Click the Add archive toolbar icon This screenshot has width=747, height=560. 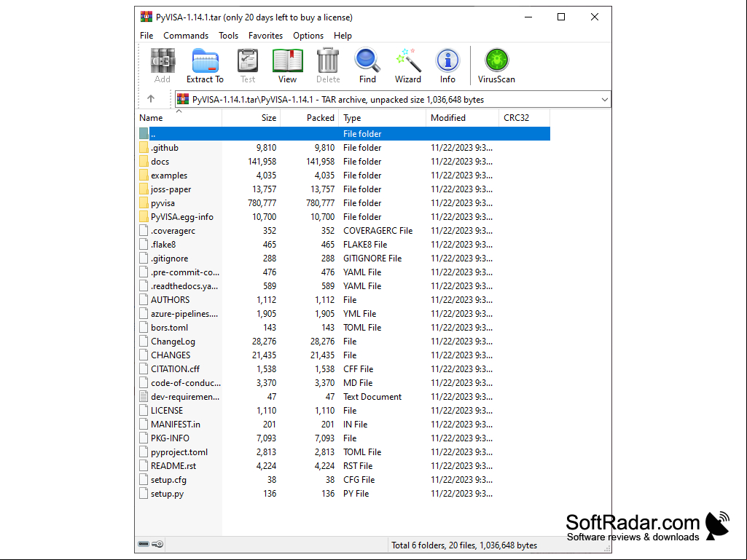[x=163, y=60]
